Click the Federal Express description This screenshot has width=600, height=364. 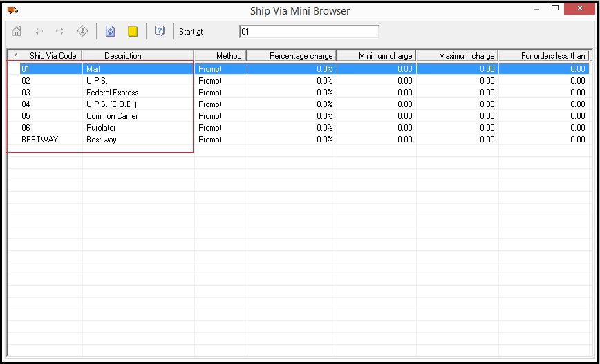[x=138, y=93]
